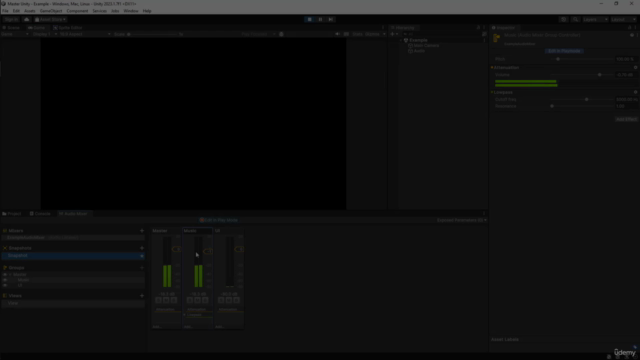The width and height of the screenshot is (640, 360).
Task: Collapse Master group in Groups tree
Action: (10, 275)
